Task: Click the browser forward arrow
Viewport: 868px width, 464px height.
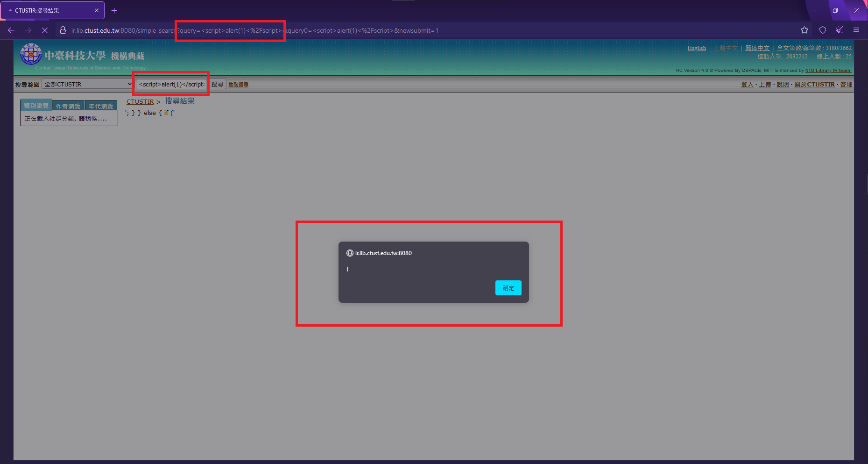Action: (x=28, y=30)
